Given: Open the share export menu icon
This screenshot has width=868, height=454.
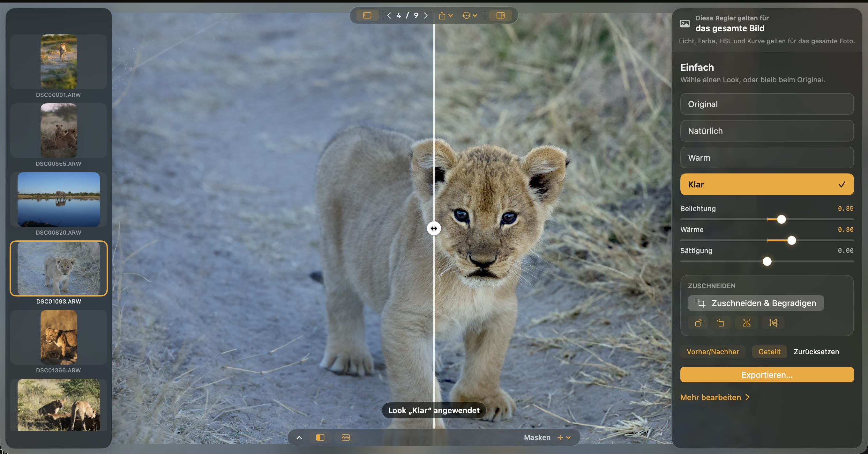Looking at the screenshot, I should point(445,16).
